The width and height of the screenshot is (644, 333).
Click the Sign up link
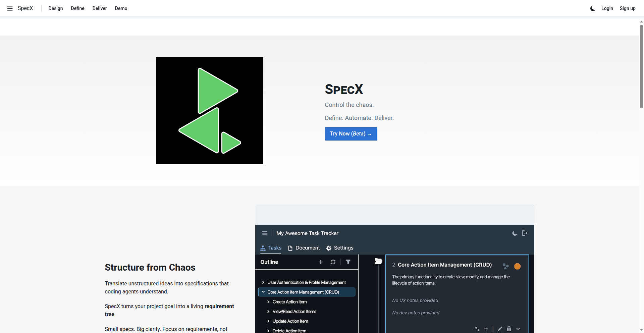[x=627, y=8]
